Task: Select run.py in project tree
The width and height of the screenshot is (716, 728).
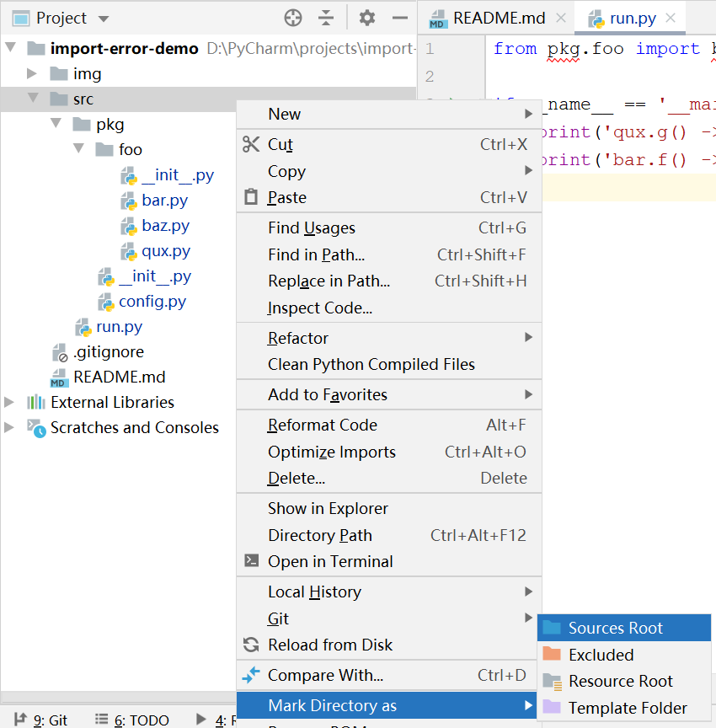Action: tap(119, 327)
